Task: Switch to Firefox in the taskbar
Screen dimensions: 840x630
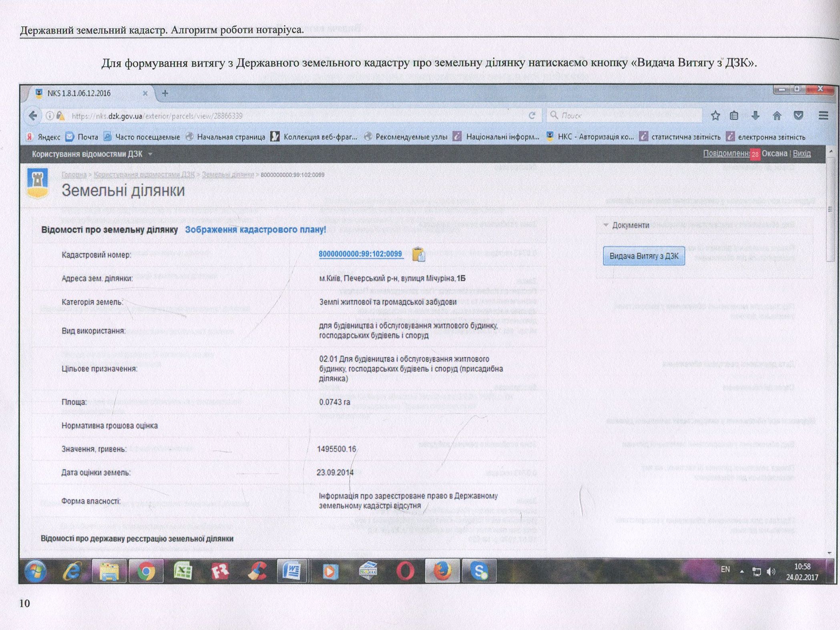Action: (x=442, y=571)
